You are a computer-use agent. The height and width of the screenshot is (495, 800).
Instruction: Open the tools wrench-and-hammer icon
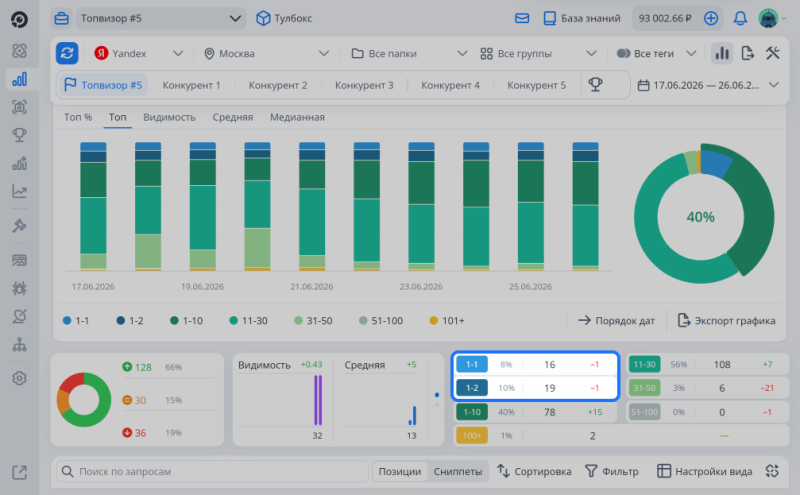click(x=772, y=53)
